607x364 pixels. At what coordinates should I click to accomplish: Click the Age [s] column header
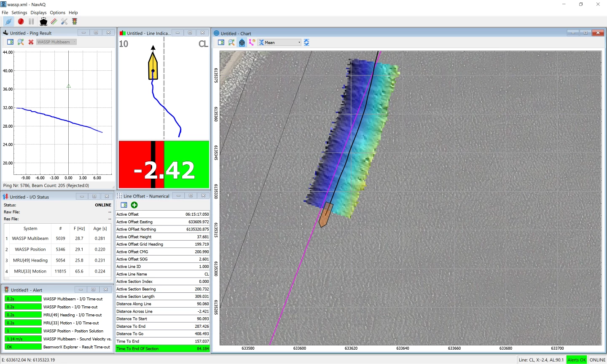100,228
